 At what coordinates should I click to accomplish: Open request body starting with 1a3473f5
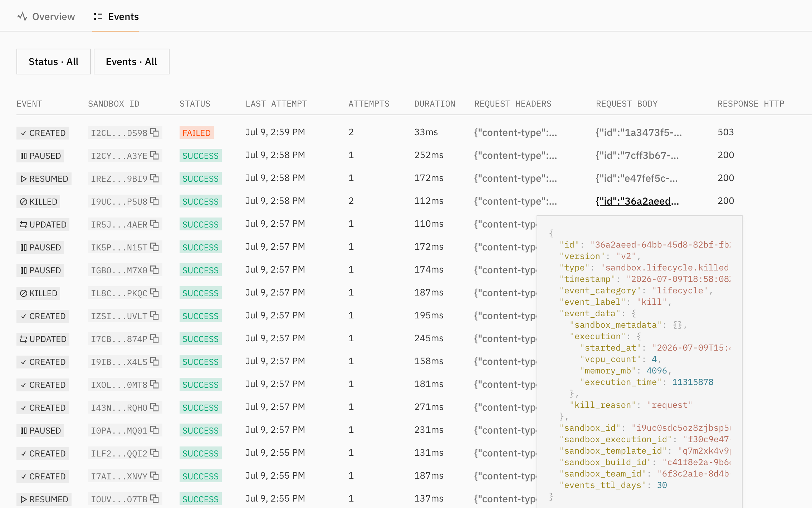pyautogui.click(x=639, y=132)
